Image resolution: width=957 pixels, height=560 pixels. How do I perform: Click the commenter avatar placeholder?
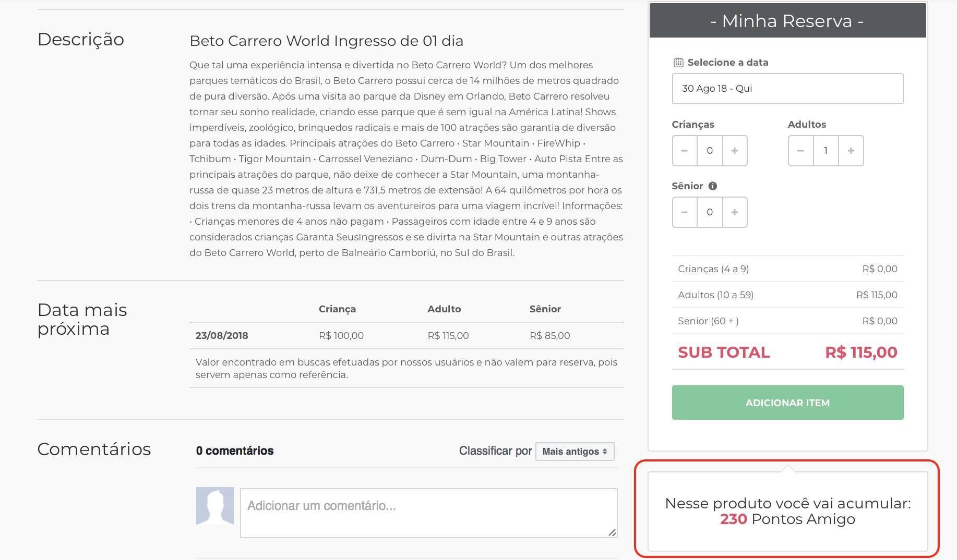[215, 506]
